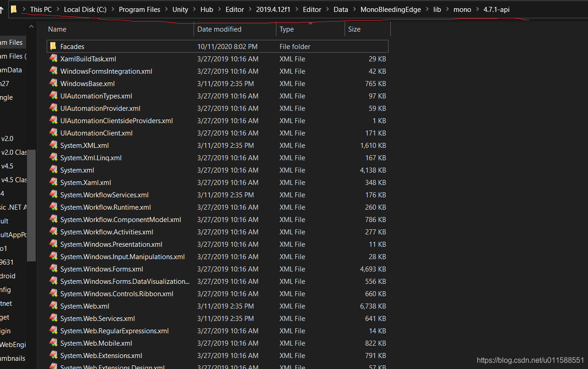Click the UIAutomationClient.xml file icon

click(x=53, y=133)
